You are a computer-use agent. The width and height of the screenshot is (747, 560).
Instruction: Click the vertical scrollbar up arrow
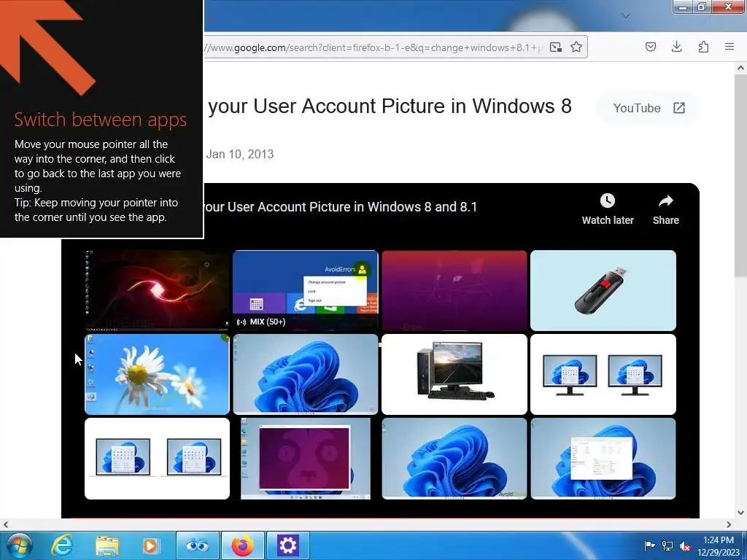[x=740, y=68]
